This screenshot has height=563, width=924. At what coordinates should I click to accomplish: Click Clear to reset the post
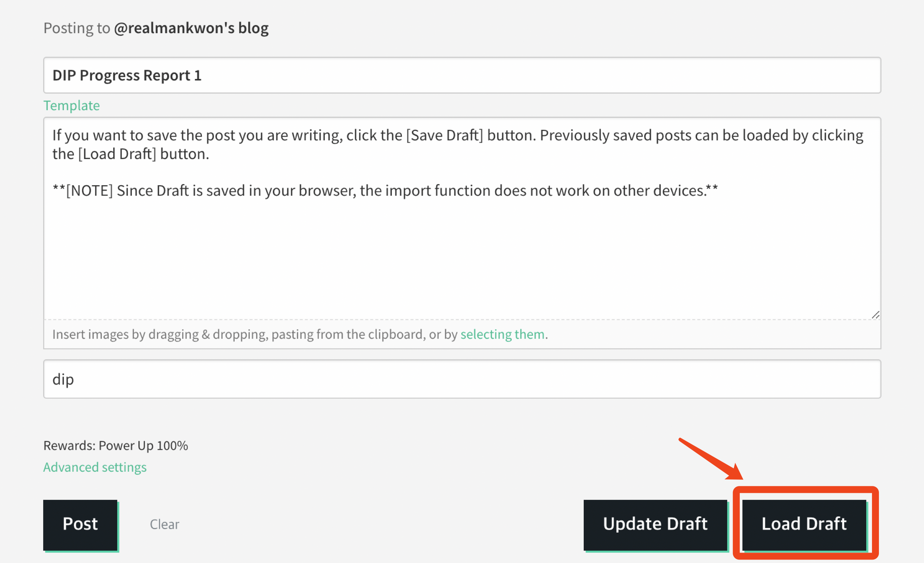point(165,524)
